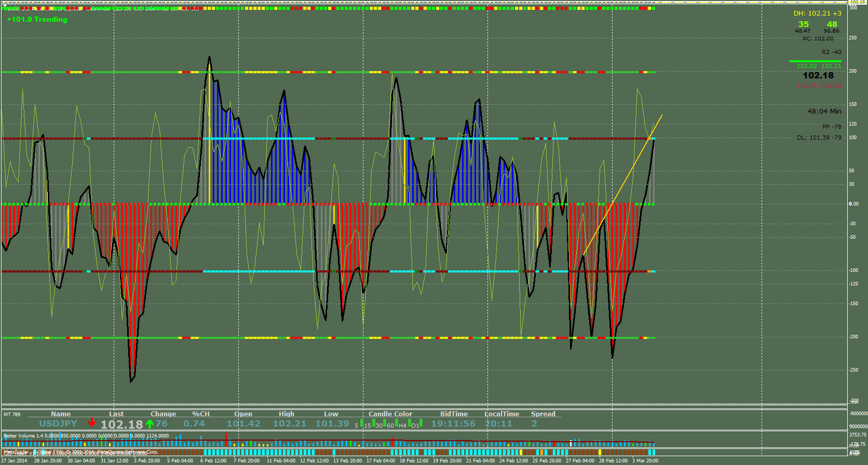Click the 11 Feb 04:00 time axis marker
This screenshot has width=868, height=465.
click(x=281, y=460)
